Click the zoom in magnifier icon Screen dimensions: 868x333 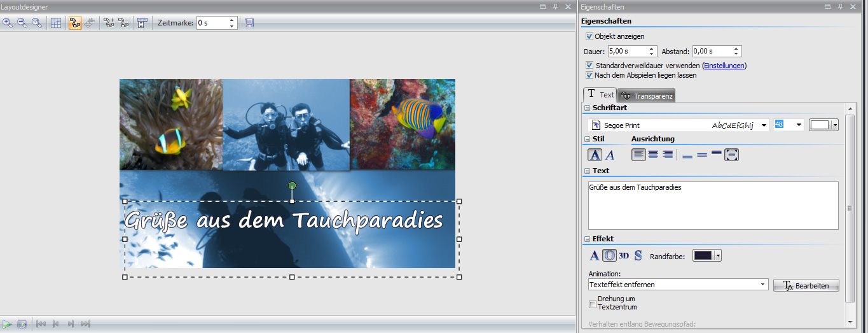[8, 23]
